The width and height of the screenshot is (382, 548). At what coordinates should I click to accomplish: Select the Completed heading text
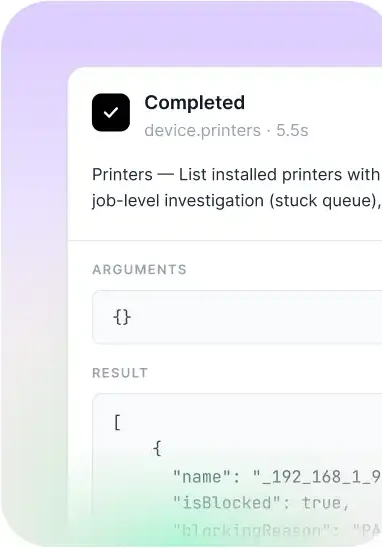(195, 103)
